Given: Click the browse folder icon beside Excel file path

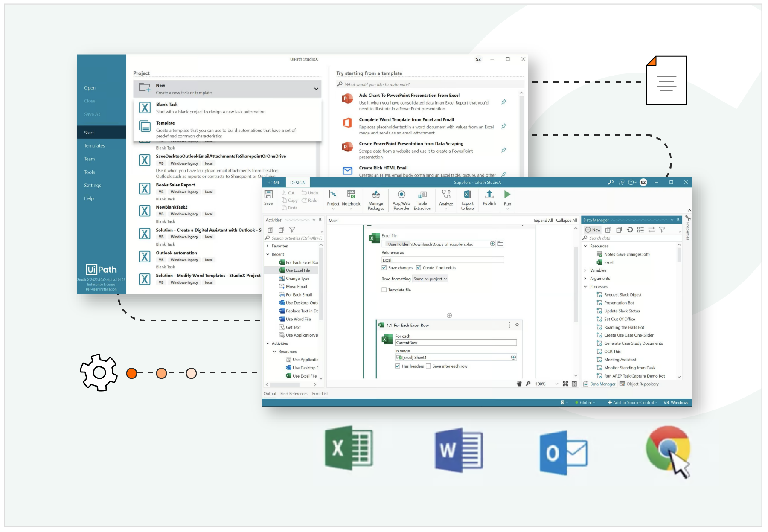Looking at the screenshot, I should [500, 244].
